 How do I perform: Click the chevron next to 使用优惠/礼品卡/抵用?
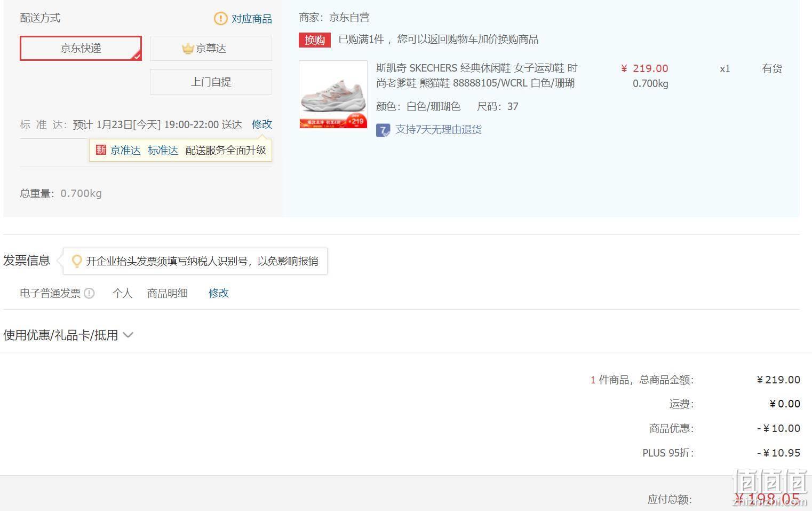click(x=128, y=335)
